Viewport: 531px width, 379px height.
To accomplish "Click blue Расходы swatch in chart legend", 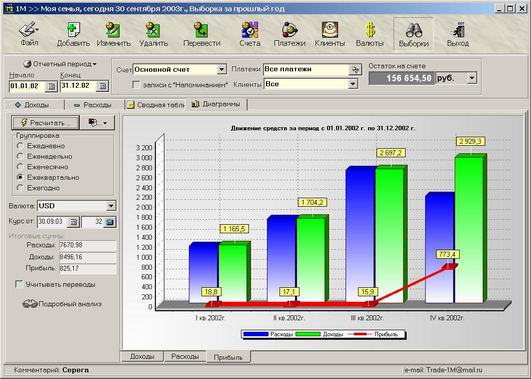I will coord(256,334).
